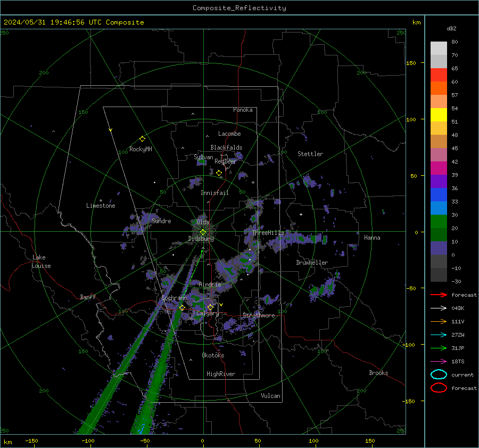Click the -100 tick on bottom axis
479x448 pixels.
click(x=88, y=441)
